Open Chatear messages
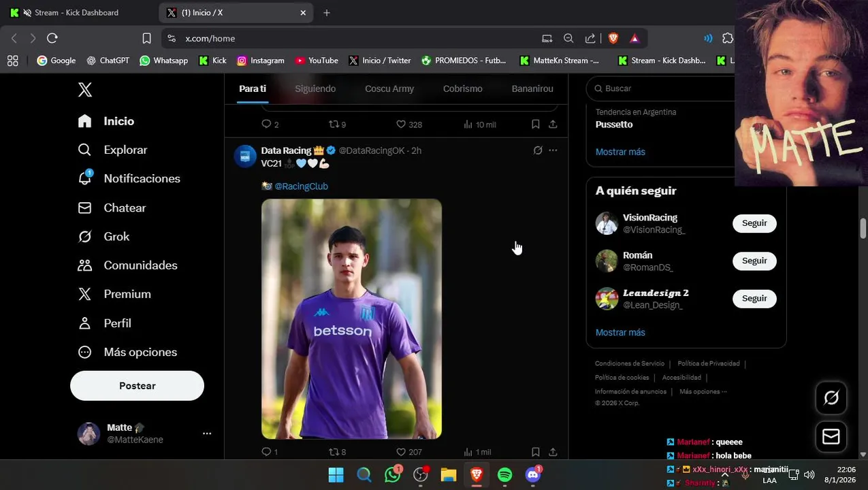 (112, 208)
